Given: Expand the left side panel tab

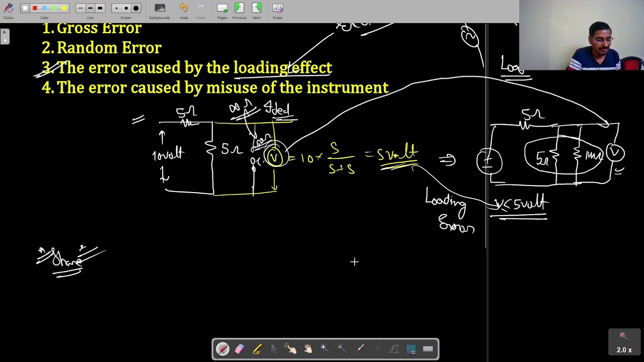Looking at the screenshot, I should [x=5, y=37].
